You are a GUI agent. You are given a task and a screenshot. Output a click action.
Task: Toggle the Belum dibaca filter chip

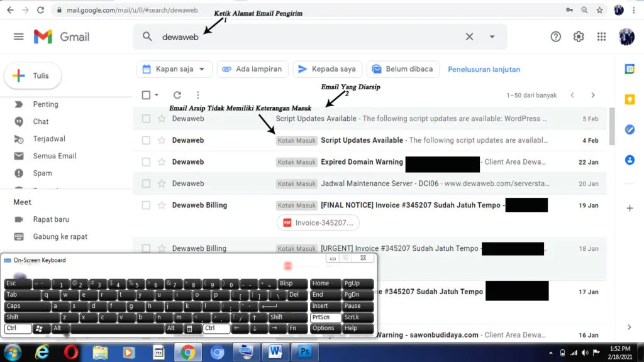pos(403,69)
